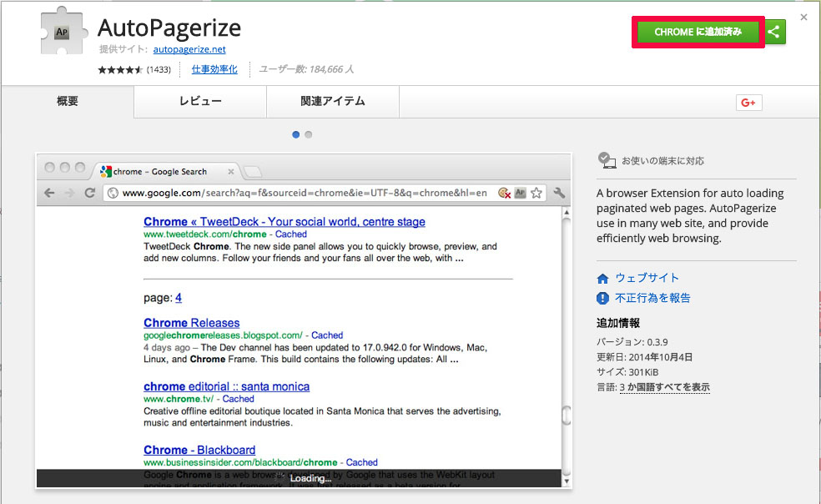Click the scrollbar up arrow in screenshot

tap(566, 213)
